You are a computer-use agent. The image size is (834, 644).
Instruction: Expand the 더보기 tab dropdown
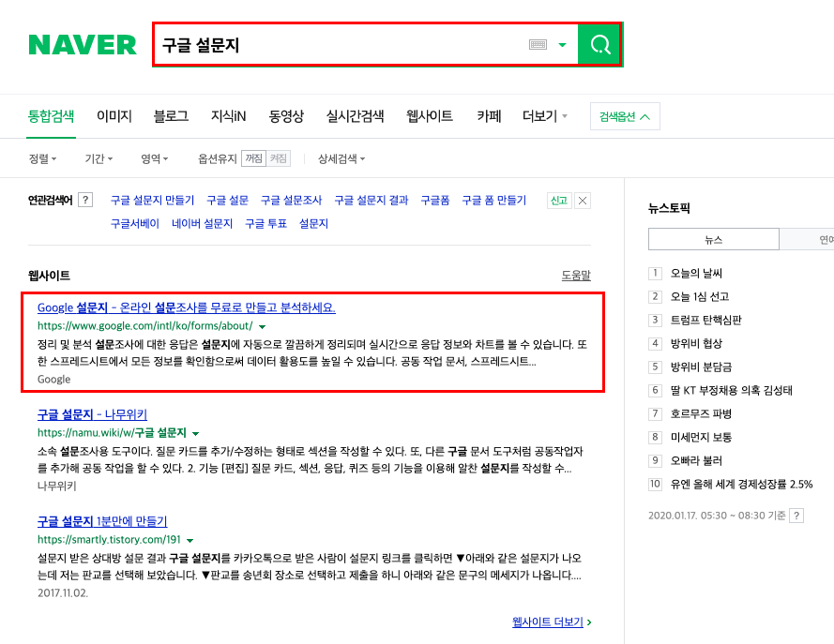(545, 116)
